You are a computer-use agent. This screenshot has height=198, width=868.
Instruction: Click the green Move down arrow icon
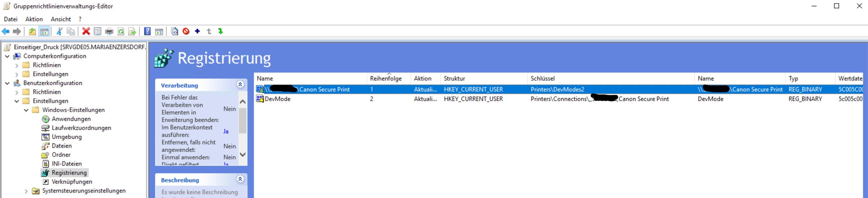(x=221, y=31)
